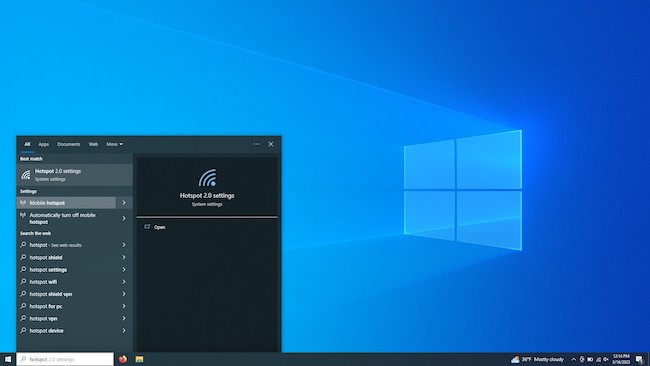The height and width of the screenshot is (366, 650).
Task: Expand details arrow for Mobile hotspot
Action: [x=124, y=203]
